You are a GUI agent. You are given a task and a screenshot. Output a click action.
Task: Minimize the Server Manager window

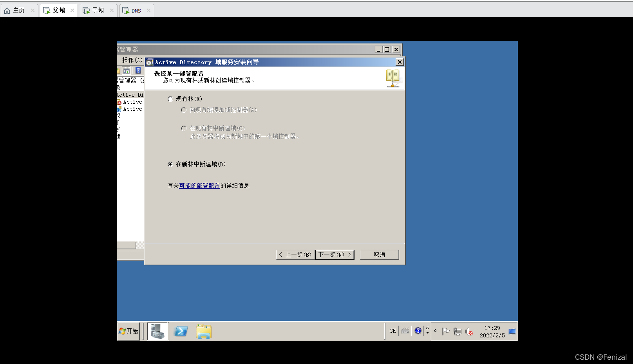378,50
